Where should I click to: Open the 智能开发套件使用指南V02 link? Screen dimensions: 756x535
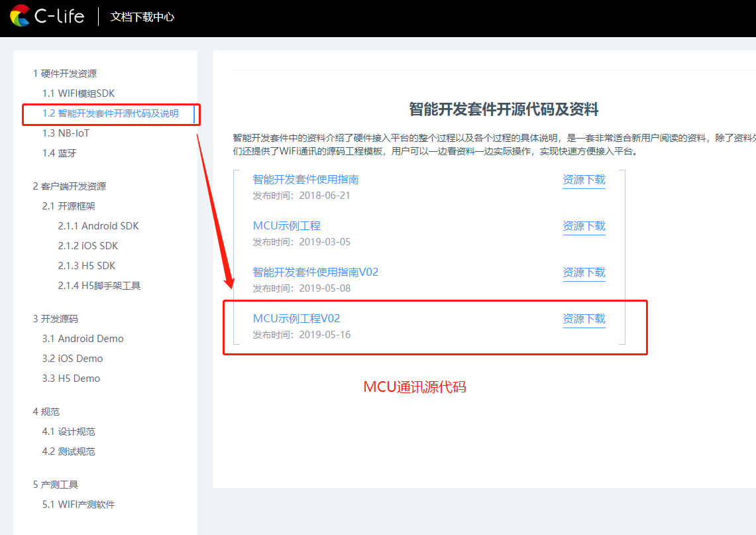[x=315, y=272]
